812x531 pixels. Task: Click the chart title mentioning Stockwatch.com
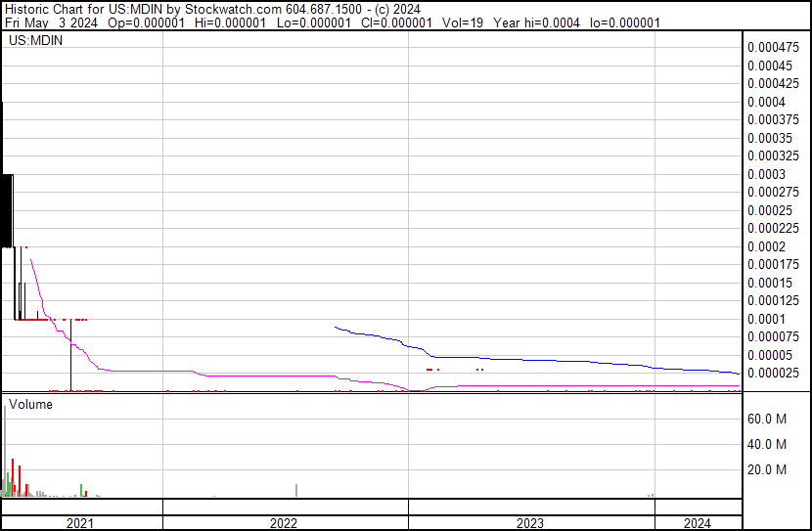[x=213, y=10]
